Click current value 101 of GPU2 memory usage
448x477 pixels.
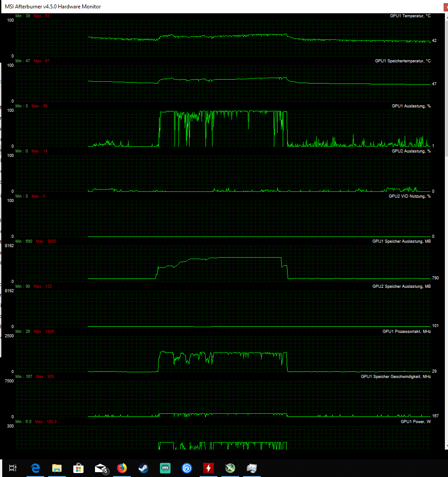pos(435,325)
